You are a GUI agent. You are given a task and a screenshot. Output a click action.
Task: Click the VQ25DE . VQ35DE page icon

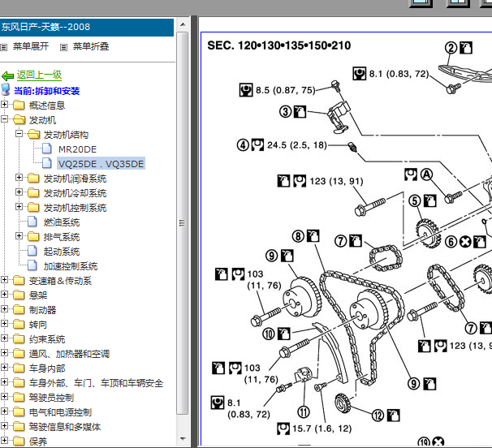(47, 162)
